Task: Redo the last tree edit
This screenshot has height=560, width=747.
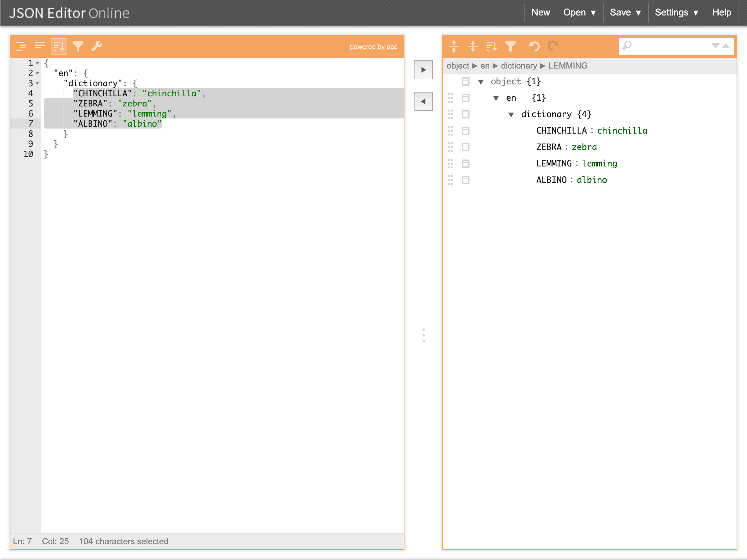Action: (553, 47)
